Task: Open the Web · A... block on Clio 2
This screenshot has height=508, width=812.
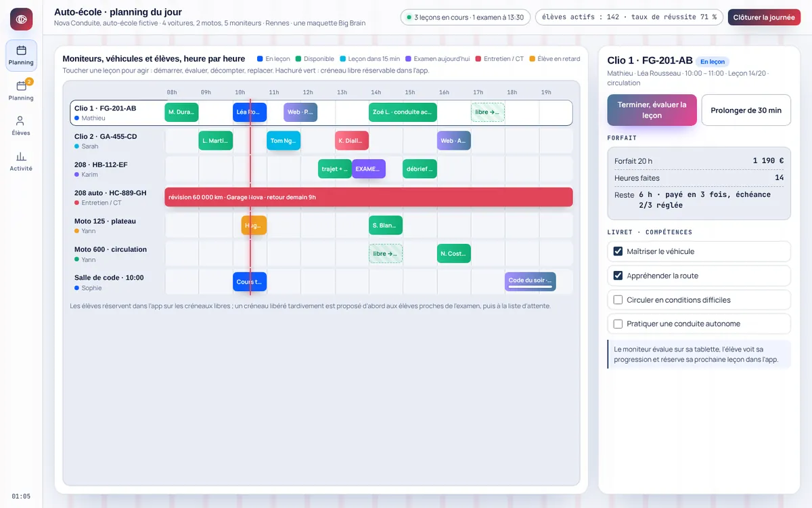Action: [x=454, y=141]
